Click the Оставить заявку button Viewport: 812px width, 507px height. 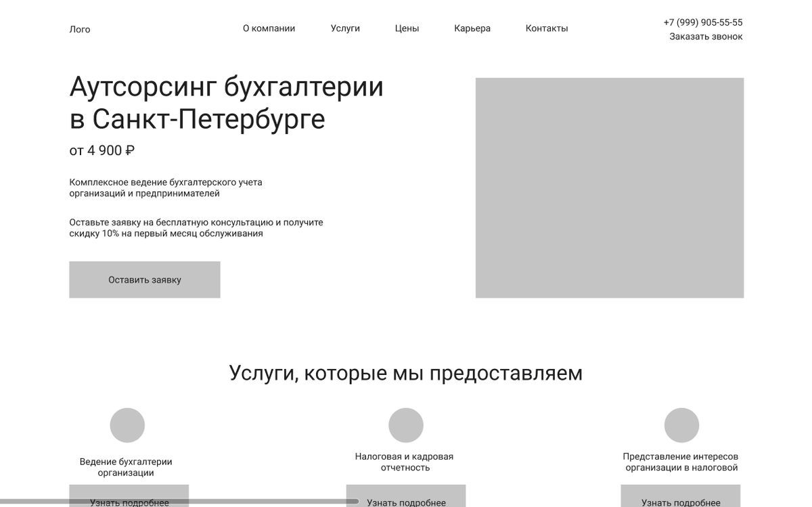145,280
